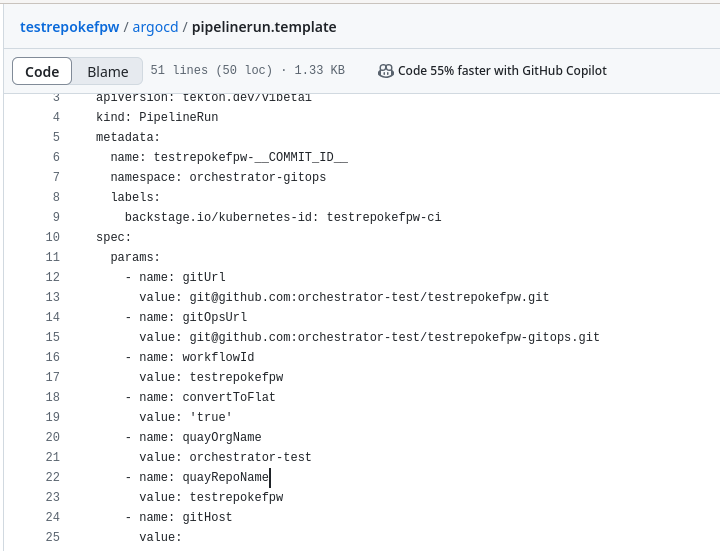720x551 pixels.
Task: Click the testrepokefpw-__COMMIT_ID__ name line
Action: click(229, 157)
